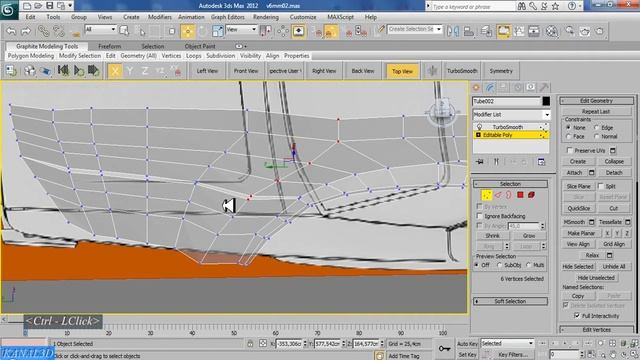Switch to the Freeform ribbon tab
The width and height of the screenshot is (640, 360).
(109, 46)
